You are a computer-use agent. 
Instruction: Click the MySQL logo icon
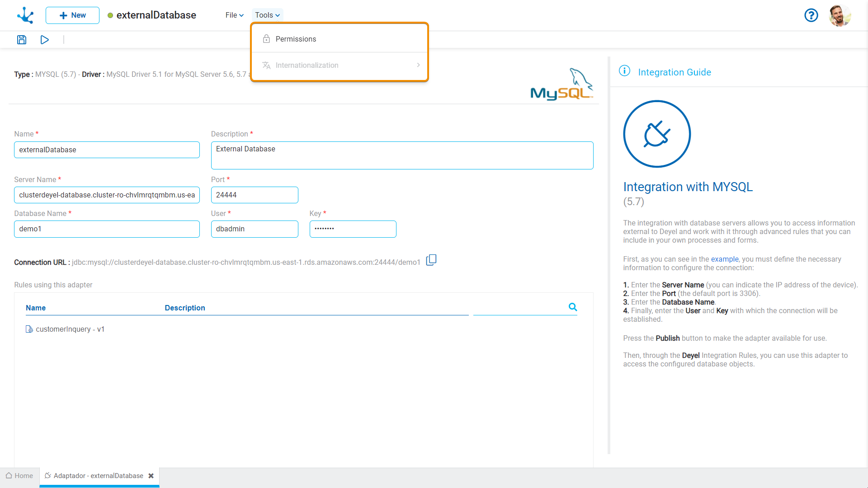click(x=561, y=83)
